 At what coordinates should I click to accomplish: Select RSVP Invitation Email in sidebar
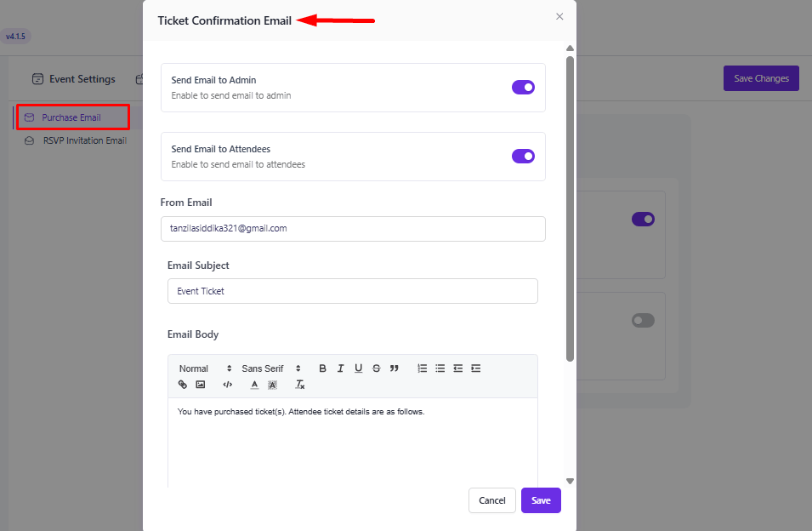coord(84,140)
